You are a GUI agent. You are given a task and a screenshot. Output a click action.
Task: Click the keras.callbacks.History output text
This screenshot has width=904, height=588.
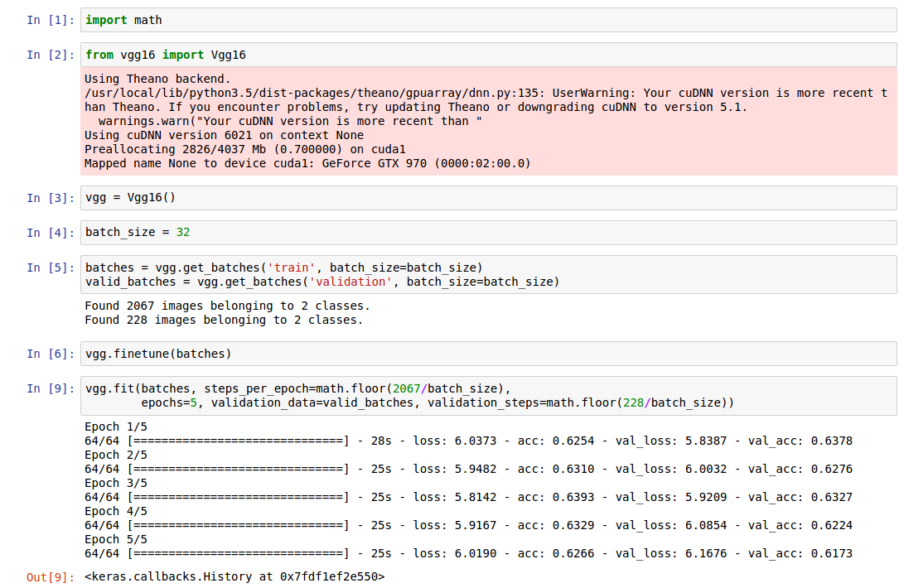tap(234, 576)
